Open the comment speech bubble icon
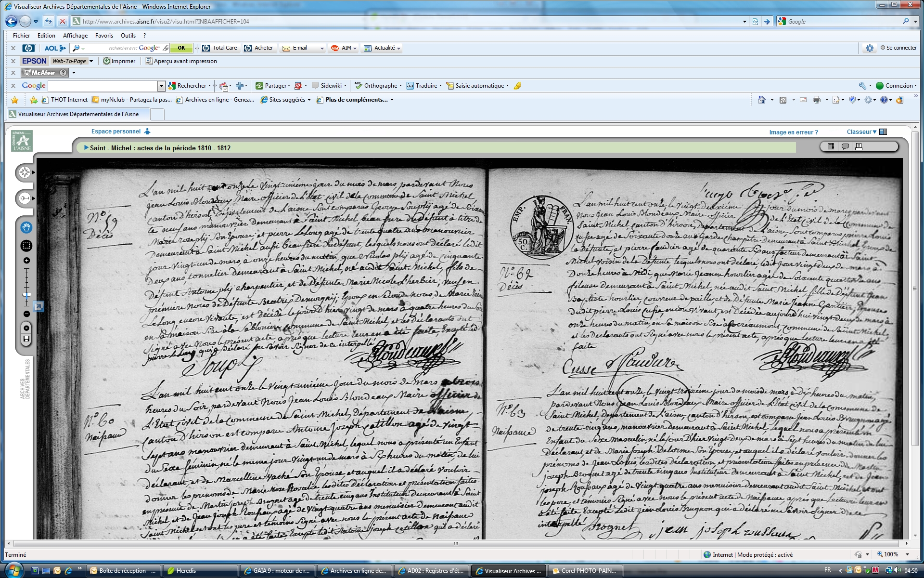 pyautogui.click(x=845, y=146)
